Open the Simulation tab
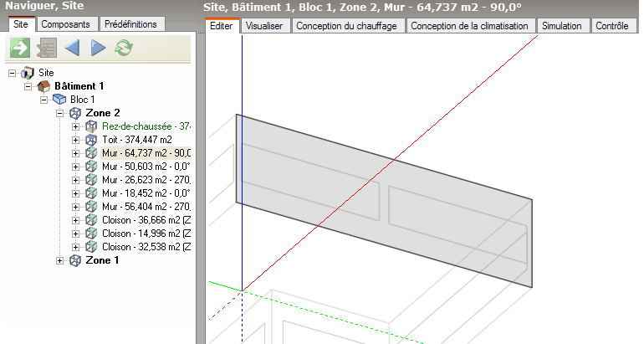This screenshot has width=644, height=344. (561, 26)
